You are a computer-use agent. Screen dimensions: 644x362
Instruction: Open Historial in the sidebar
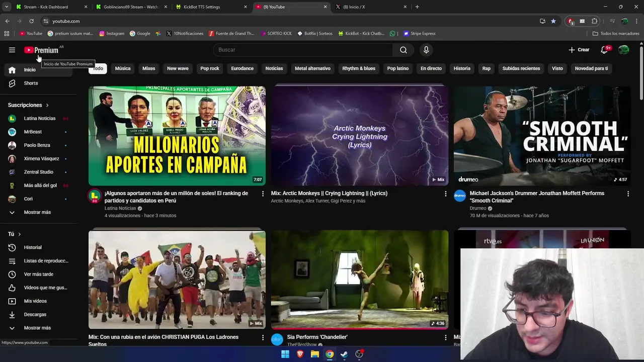click(39, 247)
